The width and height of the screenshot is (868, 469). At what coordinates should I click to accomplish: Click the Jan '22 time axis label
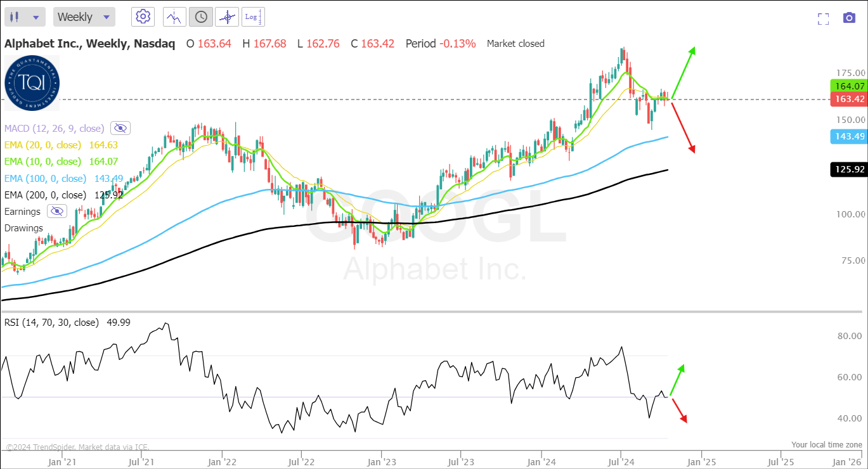pyautogui.click(x=222, y=462)
